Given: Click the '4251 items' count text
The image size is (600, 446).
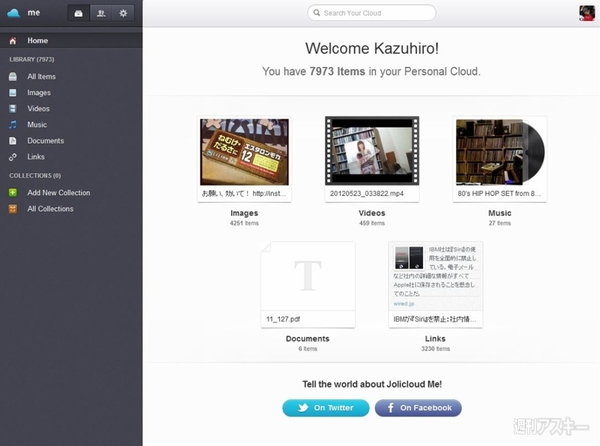Looking at the screenshot, I should [244, 223].
